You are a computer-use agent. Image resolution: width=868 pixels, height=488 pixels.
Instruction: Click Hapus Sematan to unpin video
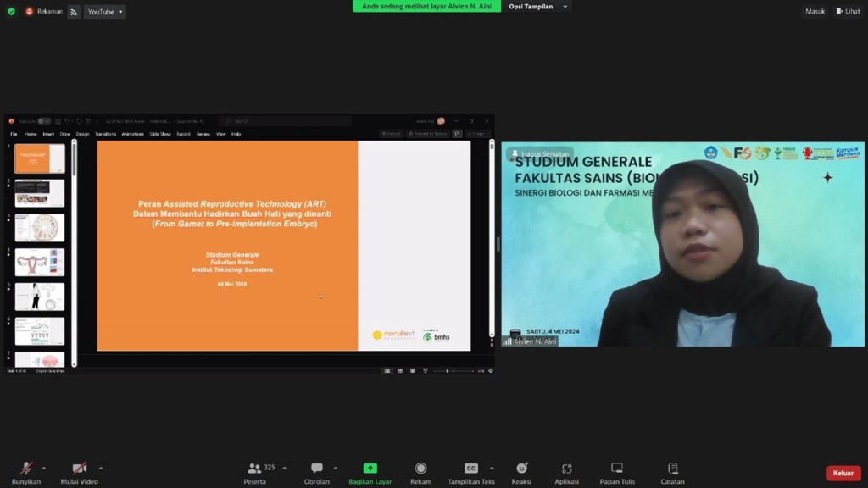(540, 154)
